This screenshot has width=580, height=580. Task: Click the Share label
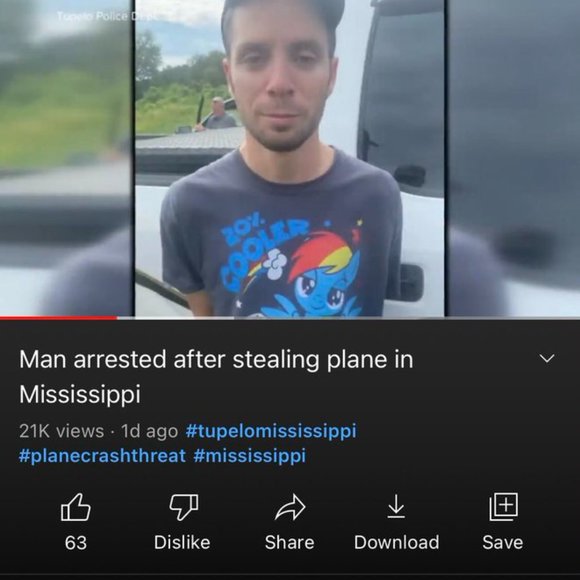[x=290, y=543]
